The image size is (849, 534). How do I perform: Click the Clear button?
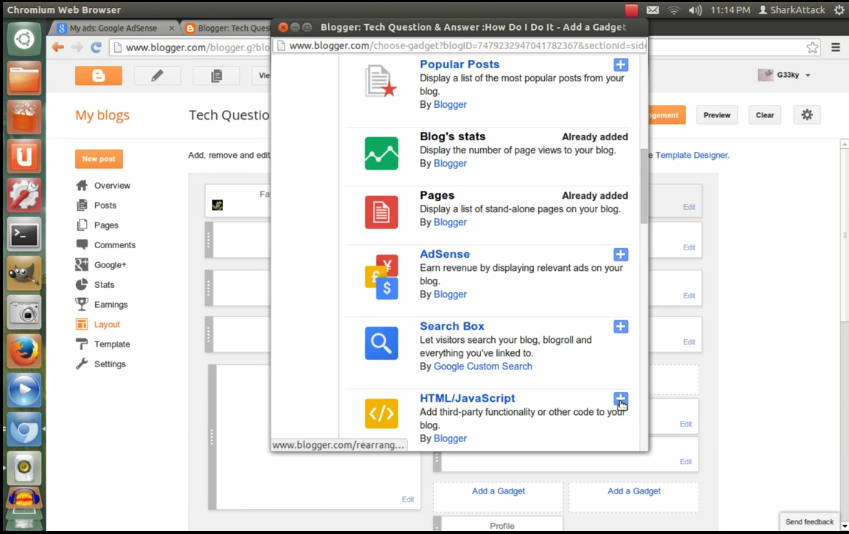[x=765, y=115]
